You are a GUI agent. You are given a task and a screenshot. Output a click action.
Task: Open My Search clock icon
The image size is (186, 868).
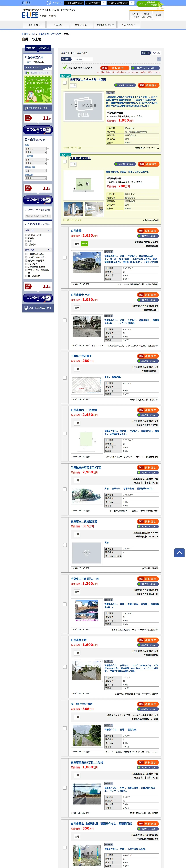49,3
